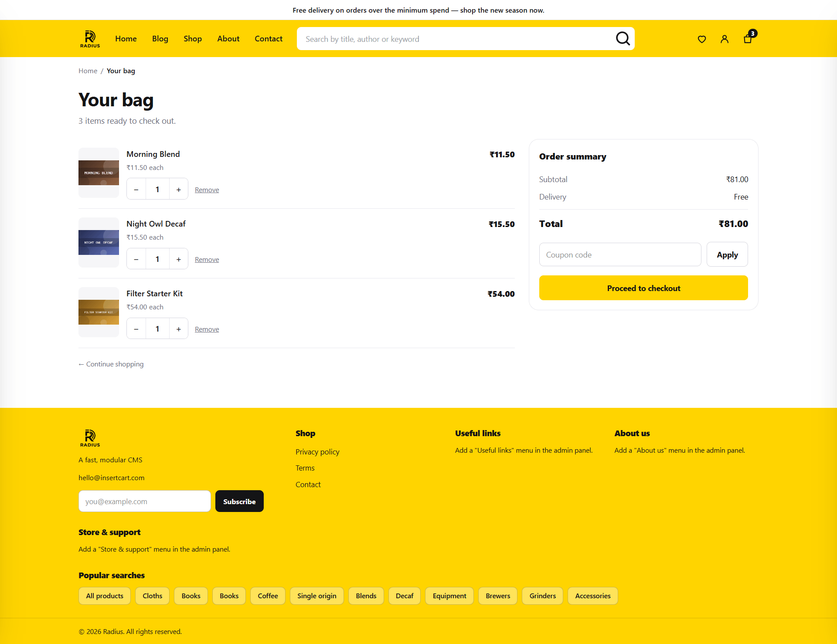Click the search magnifier icon
This screenshot has width=837, height=644.
pos(623,39)
